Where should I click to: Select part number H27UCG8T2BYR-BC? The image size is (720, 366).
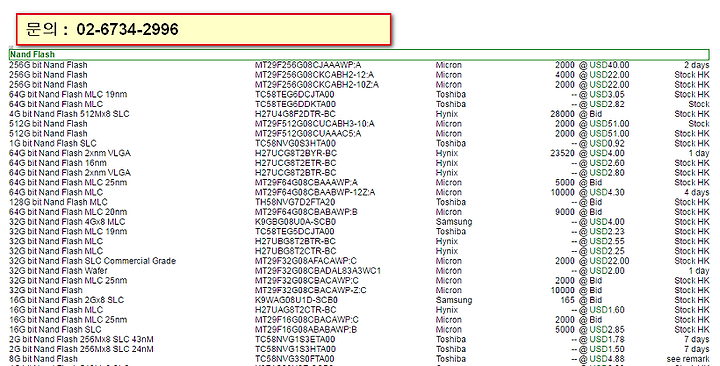[x=296, y=153]
